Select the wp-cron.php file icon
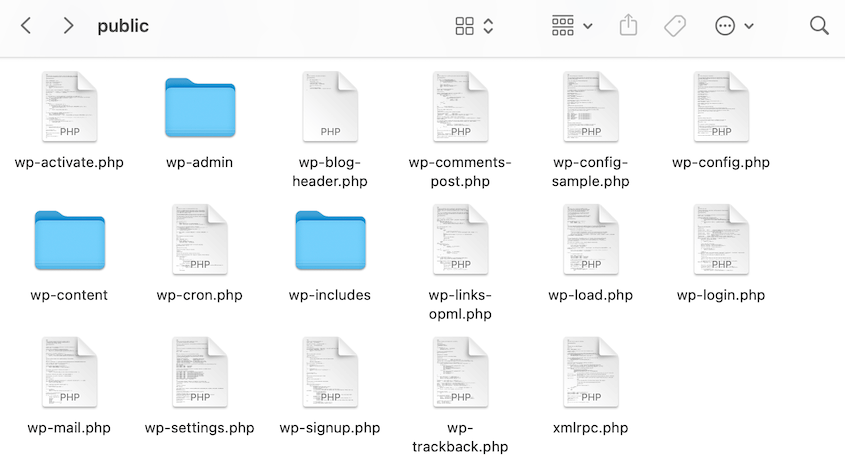 click(200, 239)
